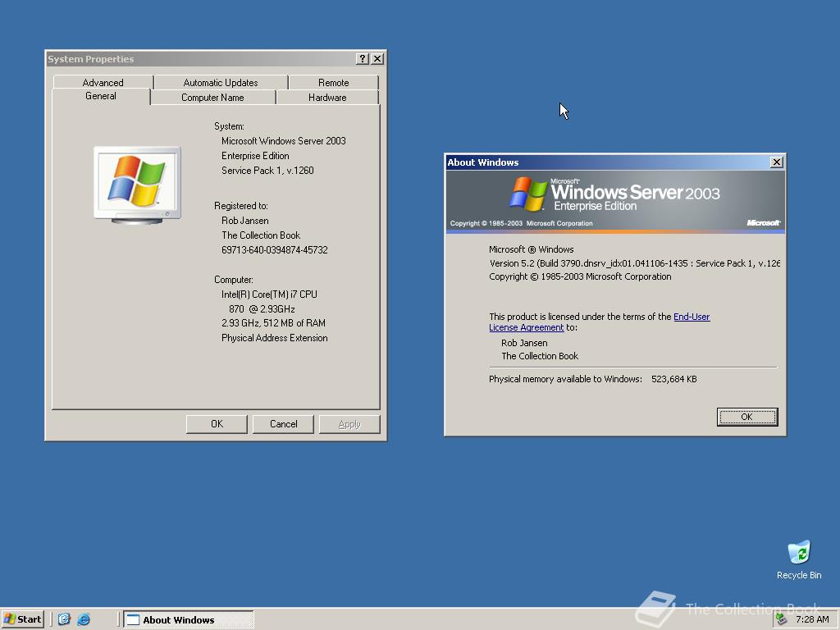
Task: Click the Windows monitor logo in System Properties
Action: click(x=137, y=185)
